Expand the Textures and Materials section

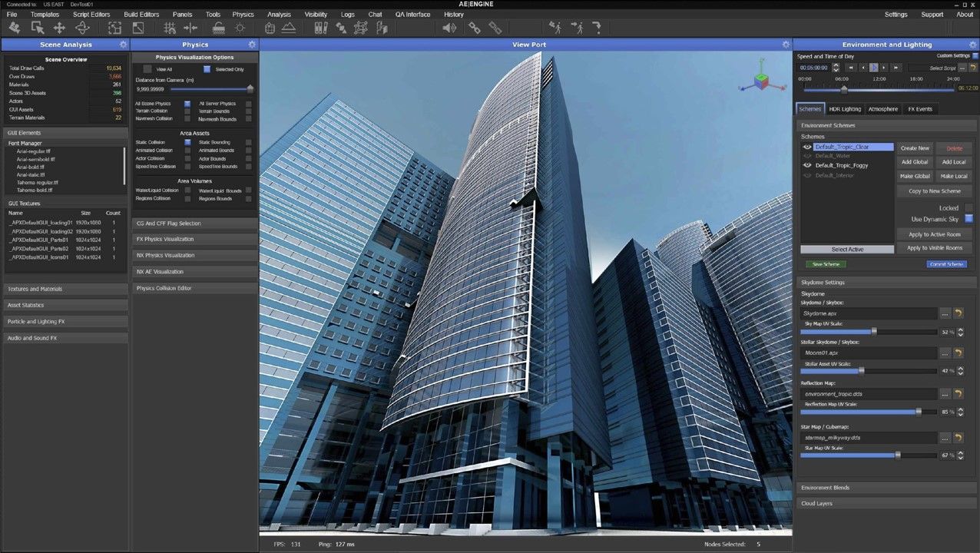tap(65, 289)
